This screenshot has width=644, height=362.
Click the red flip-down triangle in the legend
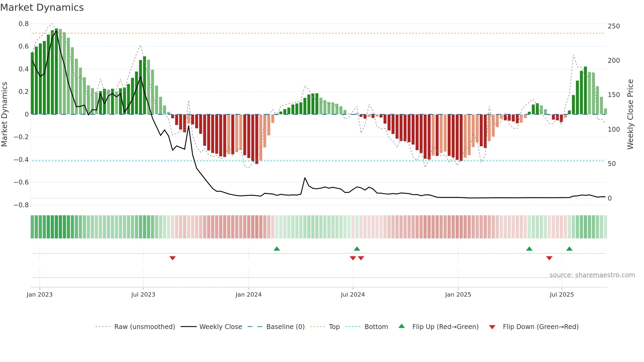click(492, 327)
